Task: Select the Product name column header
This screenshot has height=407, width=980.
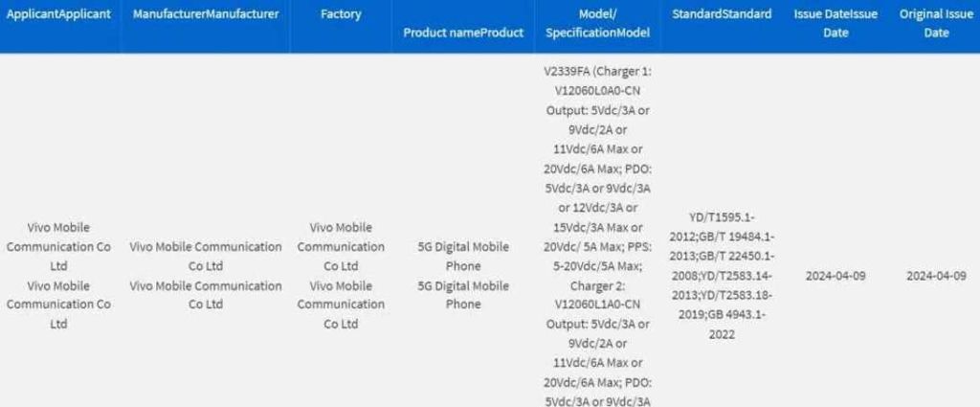Action: (463, 32)
